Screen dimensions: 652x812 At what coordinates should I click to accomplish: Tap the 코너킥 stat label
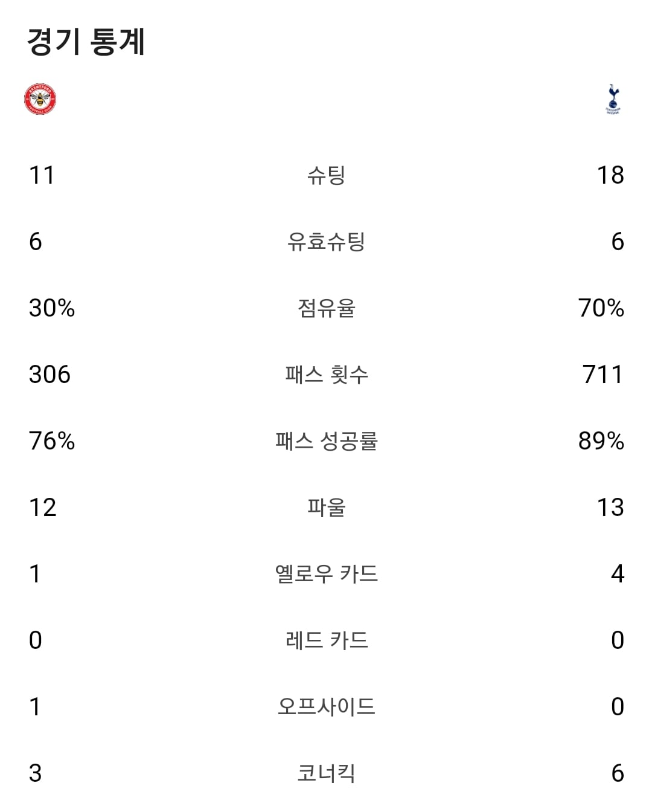[x=326, y=773]
